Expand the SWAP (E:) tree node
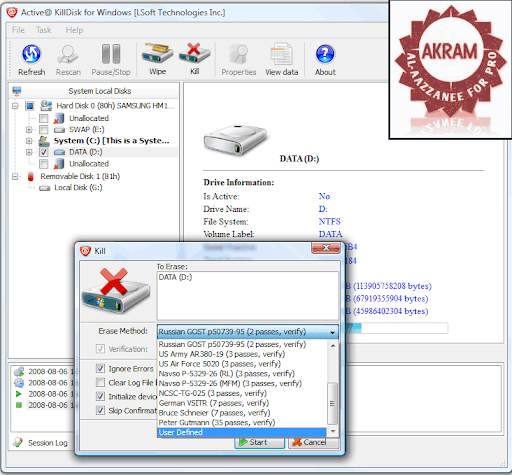 [x=29, y=130]
